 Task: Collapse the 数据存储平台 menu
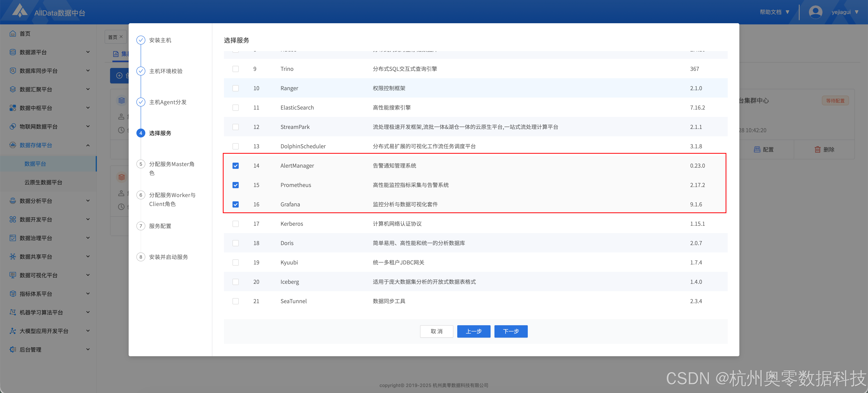click(x=88, y=145)
